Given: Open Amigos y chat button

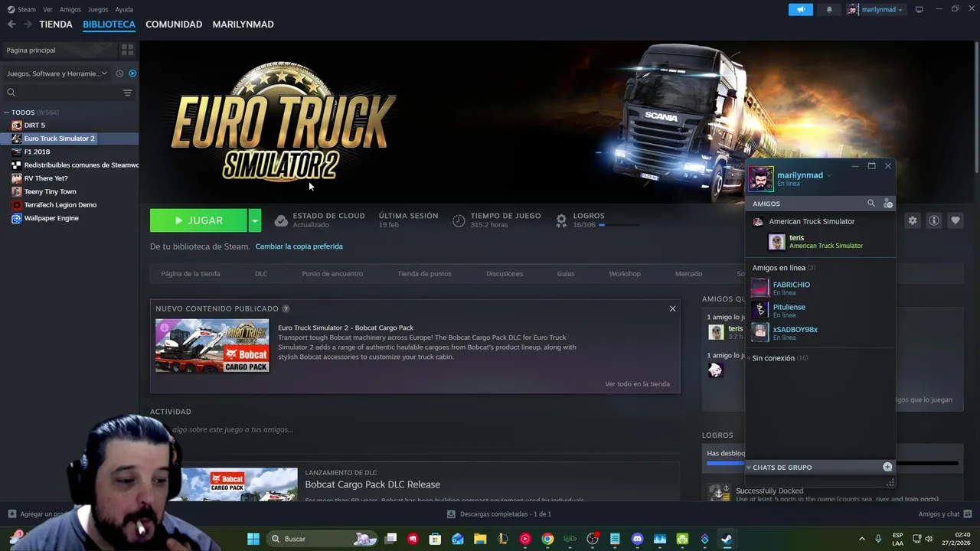Looking at the screenshot, I should point(945,514).
